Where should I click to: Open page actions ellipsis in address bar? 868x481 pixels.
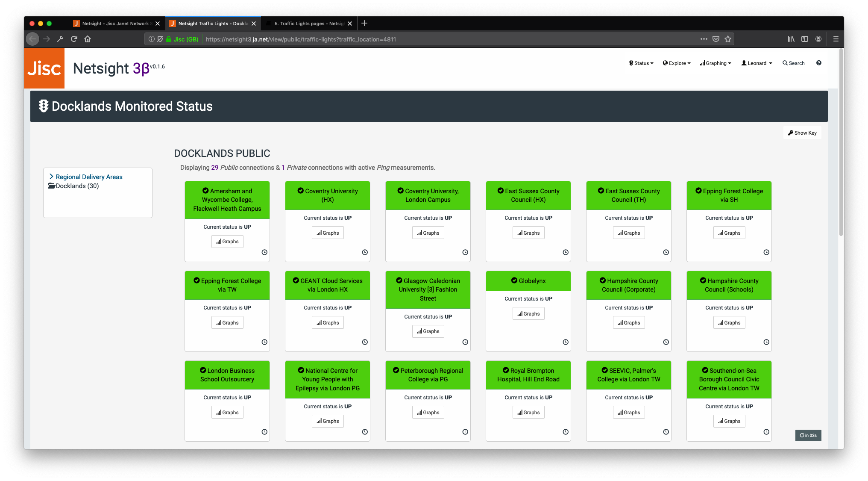pos(704,39)
